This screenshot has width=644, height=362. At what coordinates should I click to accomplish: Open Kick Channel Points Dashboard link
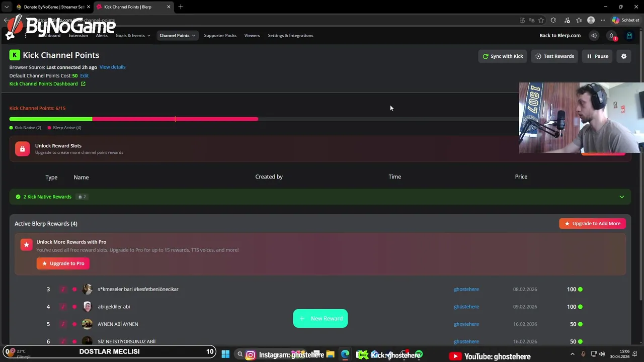pyautogui.click(x=43, y=84)
